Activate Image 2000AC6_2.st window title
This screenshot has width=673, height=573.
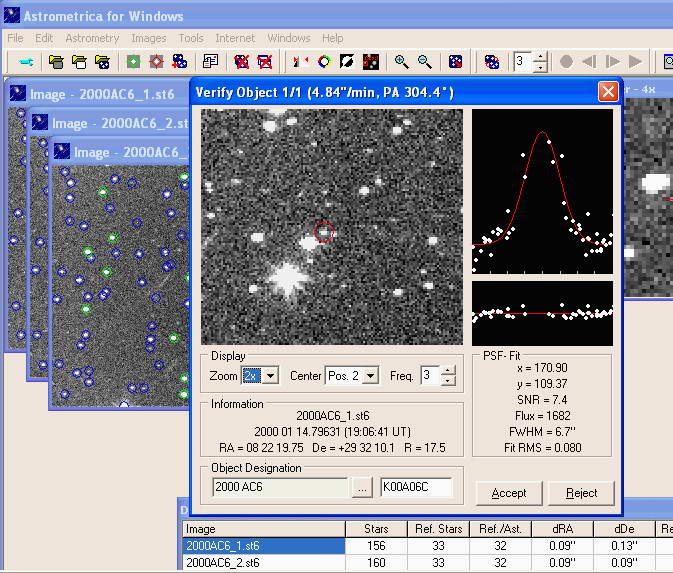coord(120,124)
